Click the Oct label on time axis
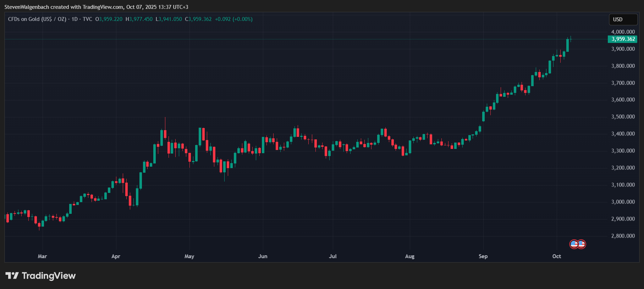This screenshot has height=289, width=644. (557, 256)
